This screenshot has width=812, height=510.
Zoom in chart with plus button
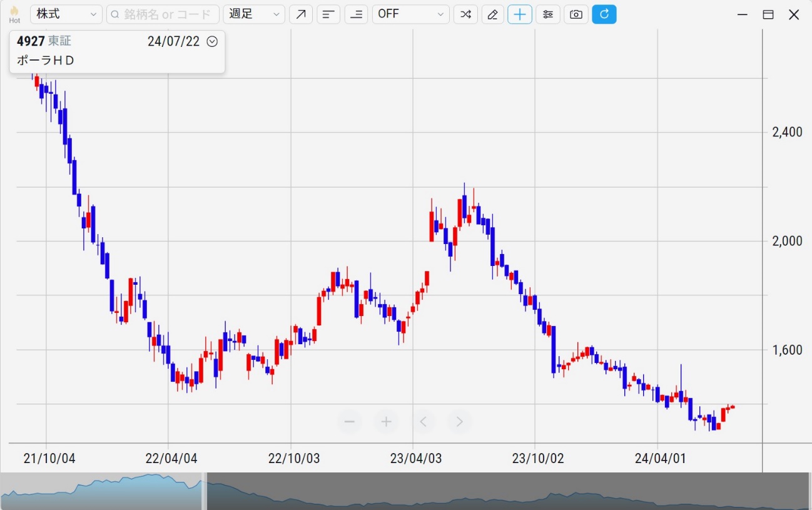click(x=386, y=422)
